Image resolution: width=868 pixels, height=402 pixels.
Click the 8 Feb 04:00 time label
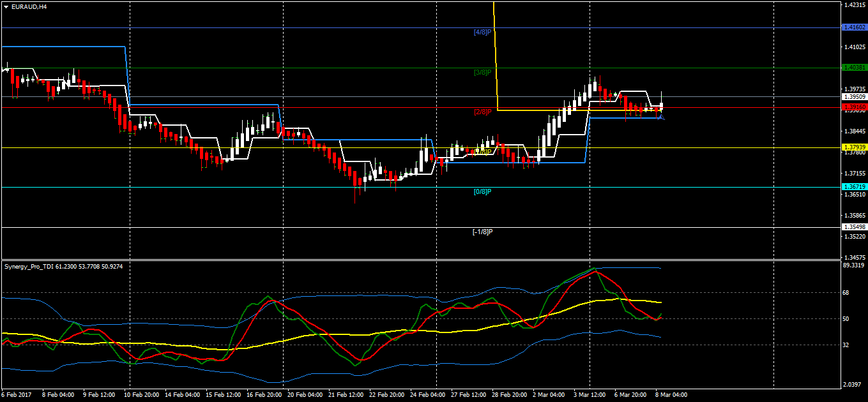(x=58, y=394)
